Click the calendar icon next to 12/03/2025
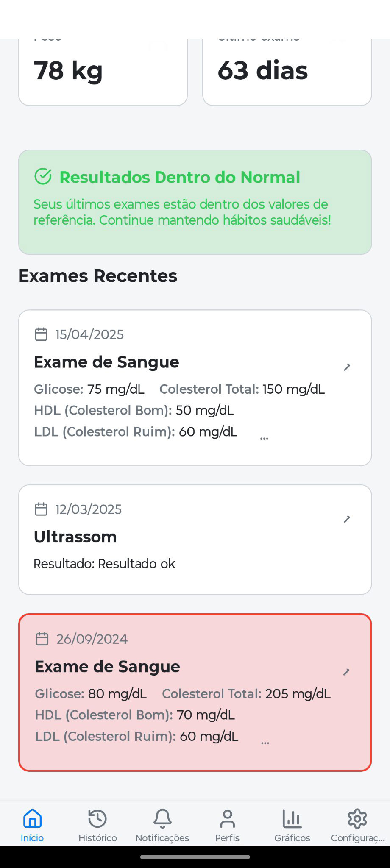This screenshot has height=868, width=390. click(41, 509)
